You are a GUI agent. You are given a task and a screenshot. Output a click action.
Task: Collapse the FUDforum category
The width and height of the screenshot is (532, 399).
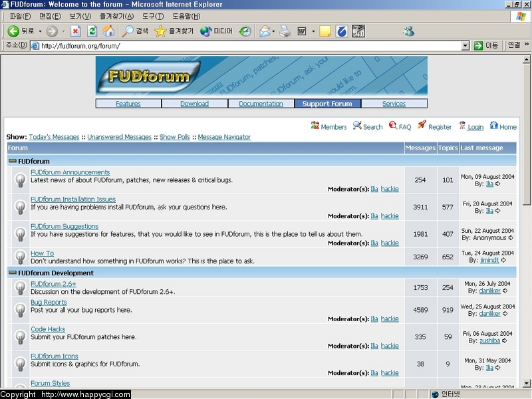13,161
